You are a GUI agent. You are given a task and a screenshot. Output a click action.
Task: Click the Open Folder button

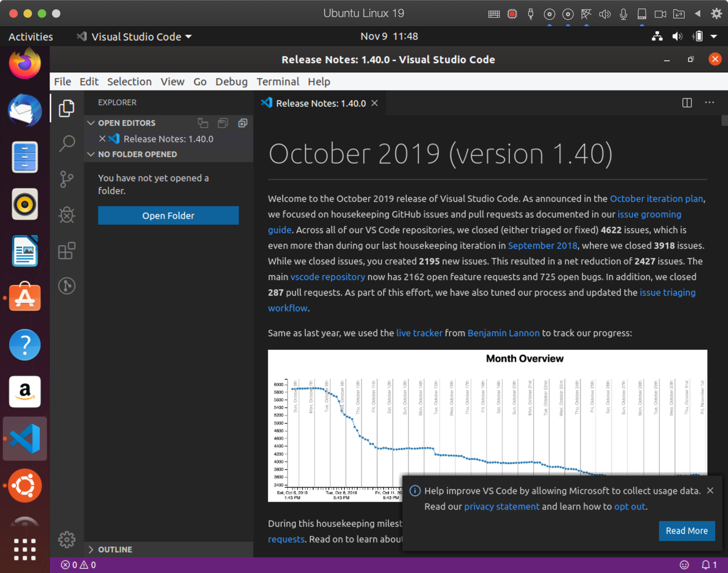tap(168, 215)
